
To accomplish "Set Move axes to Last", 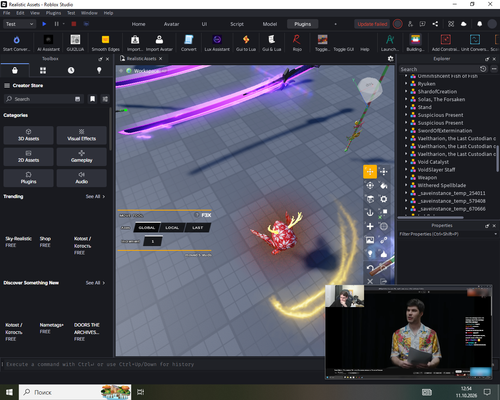I will pos(197,228).
